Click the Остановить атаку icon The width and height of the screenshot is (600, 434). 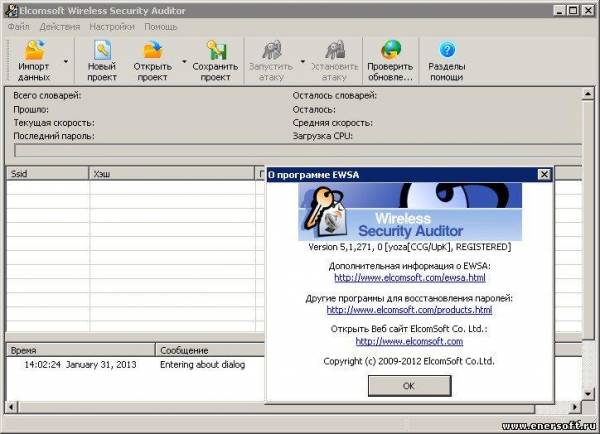pyautogui.click(x=335, y=50)
